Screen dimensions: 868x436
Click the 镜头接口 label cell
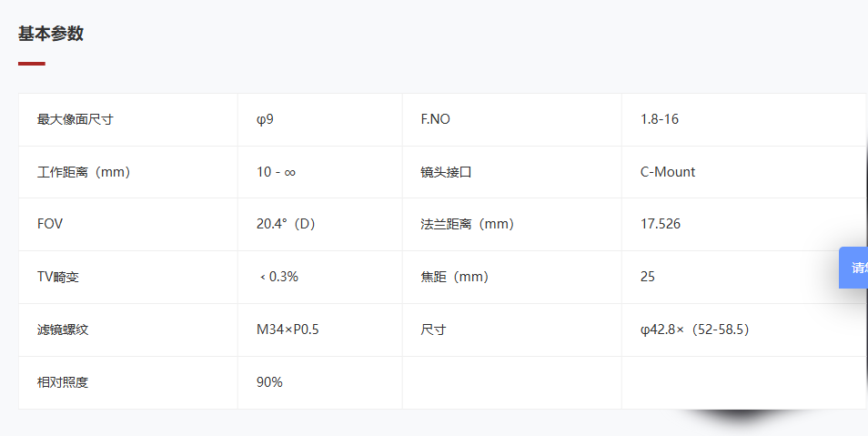click(x=512, y=172)
